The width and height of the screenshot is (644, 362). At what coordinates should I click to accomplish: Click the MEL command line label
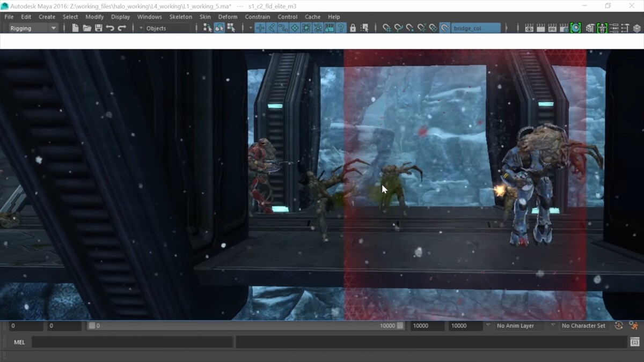pyautogui.click(x=19, y=342)
